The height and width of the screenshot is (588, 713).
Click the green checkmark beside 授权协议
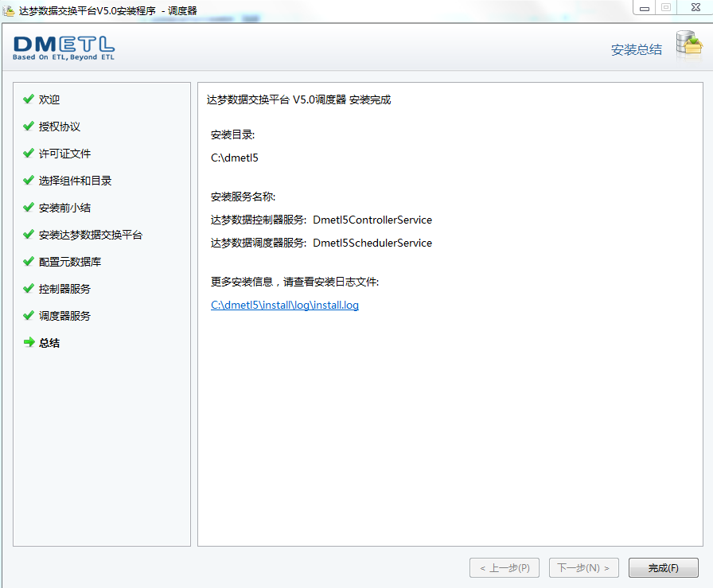pyautogui.click(x=29, y=126)
